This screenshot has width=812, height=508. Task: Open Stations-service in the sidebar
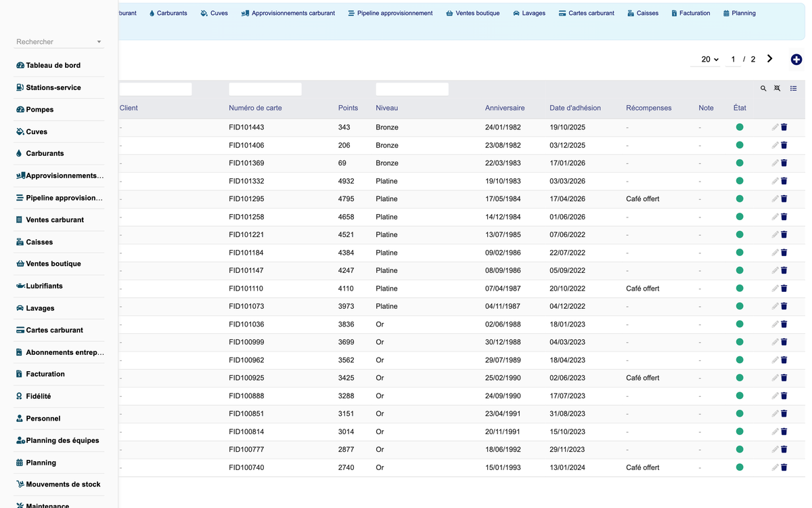(x=48, y=87)
